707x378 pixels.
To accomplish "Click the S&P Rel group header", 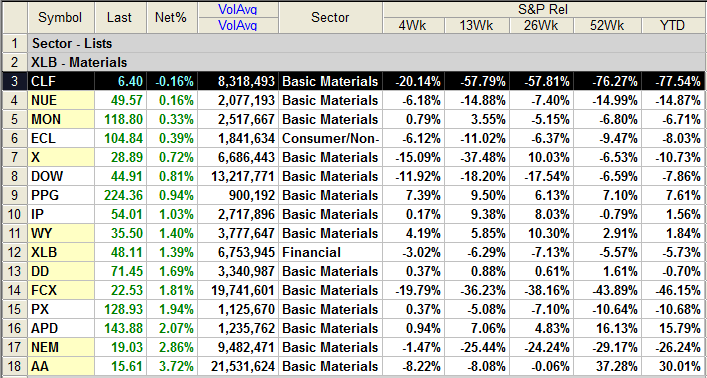I will tap(545, 9).
